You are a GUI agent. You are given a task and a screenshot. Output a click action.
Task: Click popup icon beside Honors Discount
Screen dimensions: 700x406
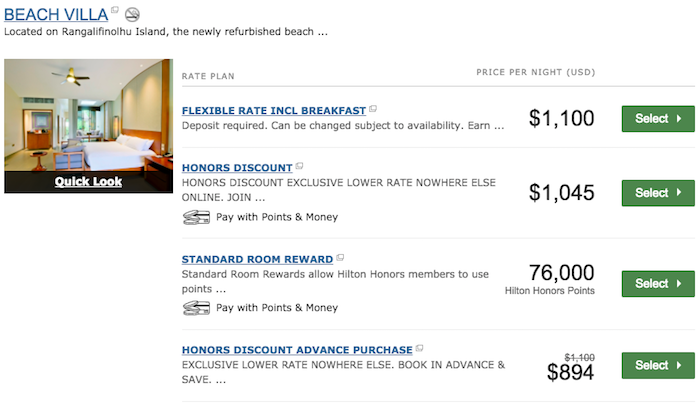[300, 166]
